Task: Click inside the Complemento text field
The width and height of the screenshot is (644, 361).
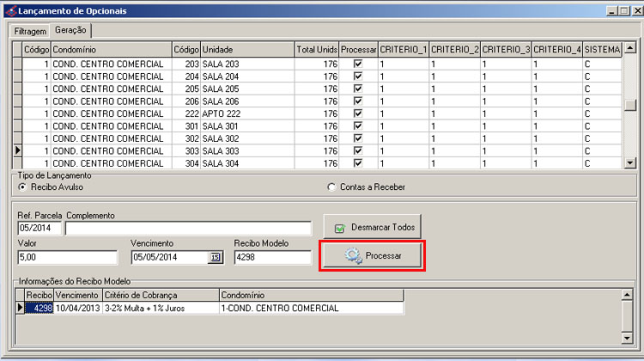Action: (x=188, y=228)
